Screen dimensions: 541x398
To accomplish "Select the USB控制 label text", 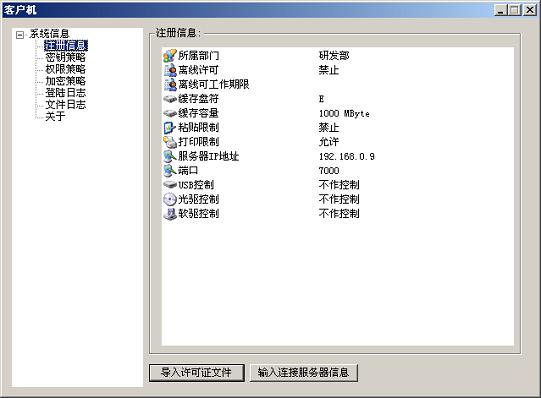I will (x=196, y=185).
